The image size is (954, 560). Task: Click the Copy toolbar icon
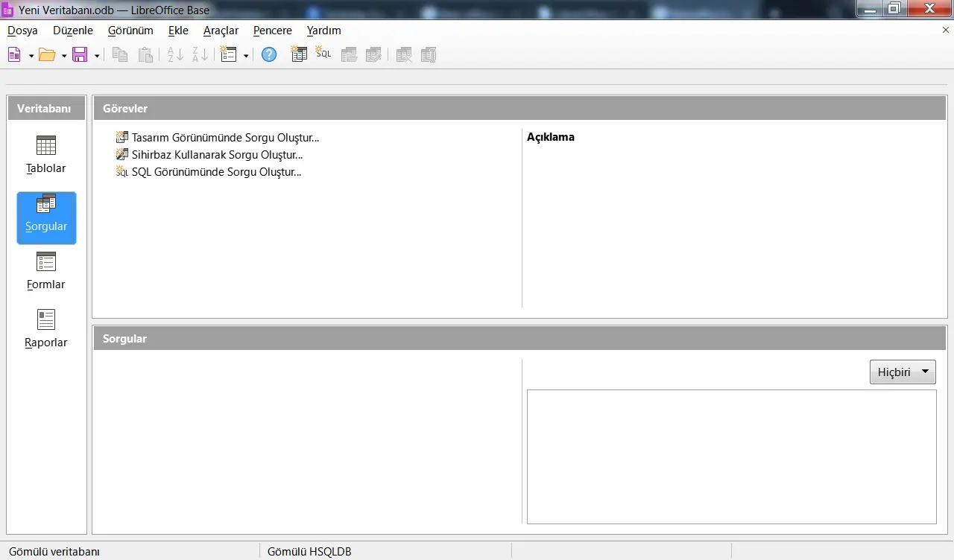click(x=120, y=54)
